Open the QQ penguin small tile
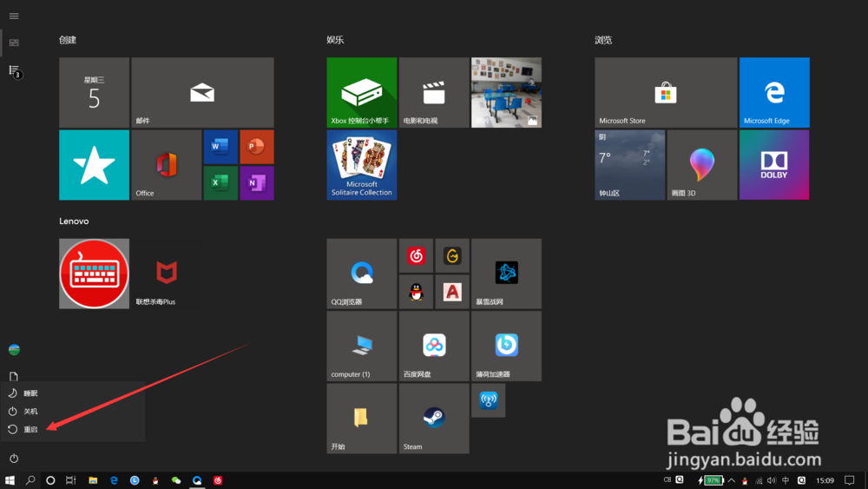This screenshot has width=868, height=489. (x=416, y=292)
